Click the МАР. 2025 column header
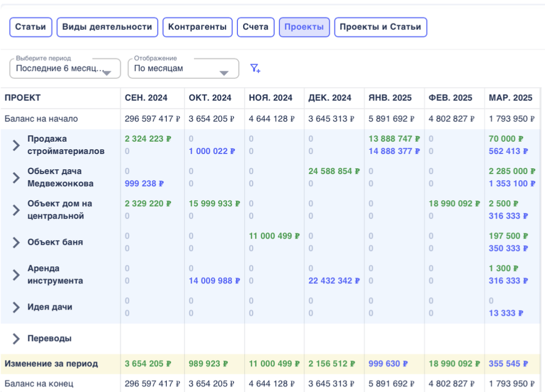Screen dimensions: 545x392 click(x=510, y=98)
